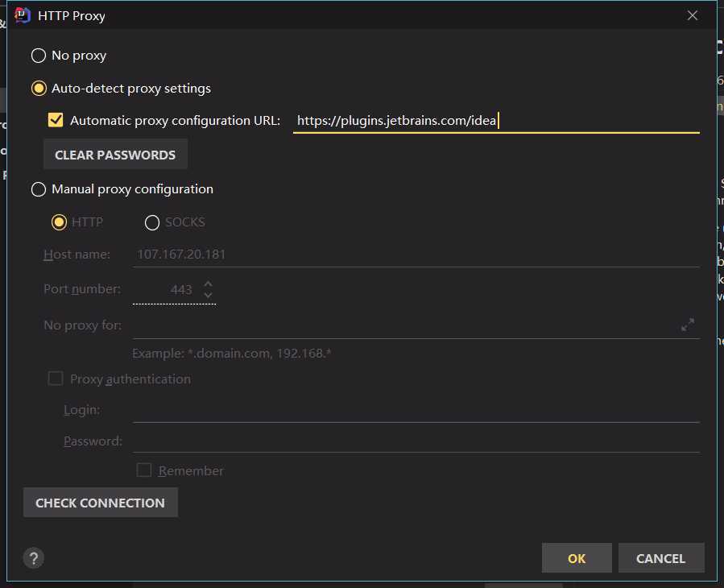
Task: Click the Check Connection button
Action: [x=101, y=503]
